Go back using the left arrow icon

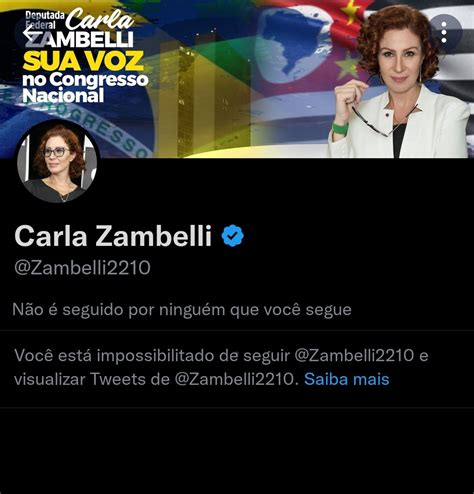coord(31,33)
